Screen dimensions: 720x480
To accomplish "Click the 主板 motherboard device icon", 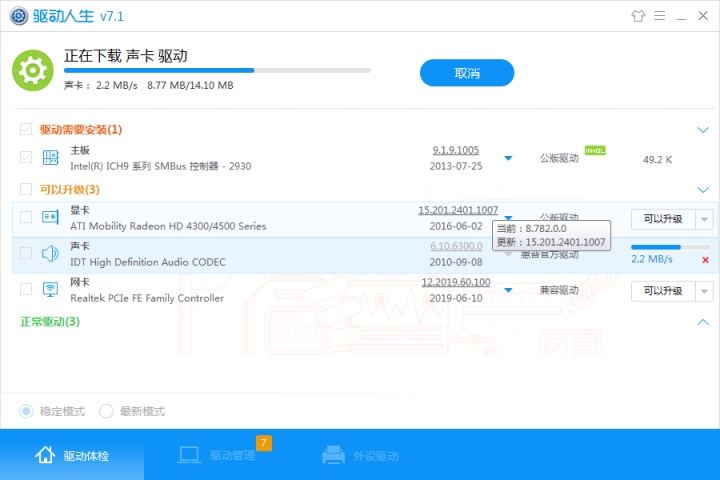I will coord(51,158).
